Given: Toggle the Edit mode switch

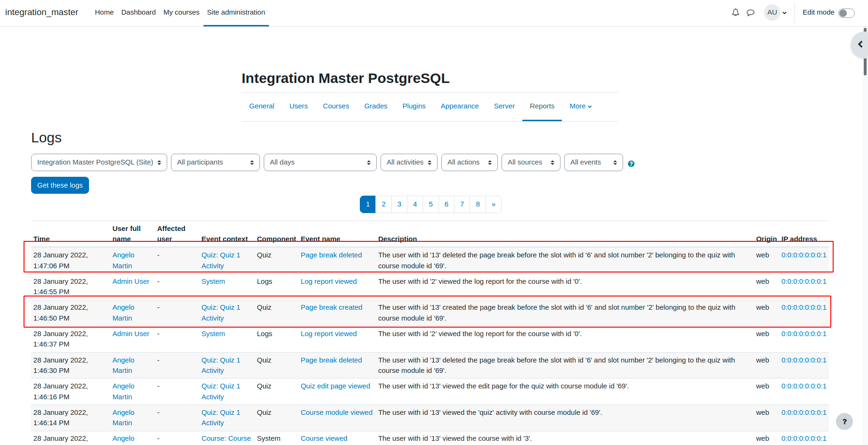Looking at the screenshot, I should point(846,13).
